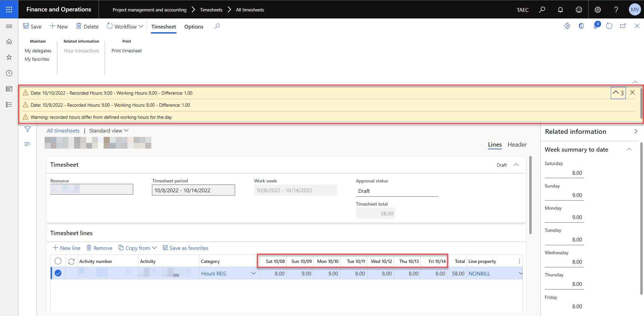Close the timesheet form with X

coord(637,26)
